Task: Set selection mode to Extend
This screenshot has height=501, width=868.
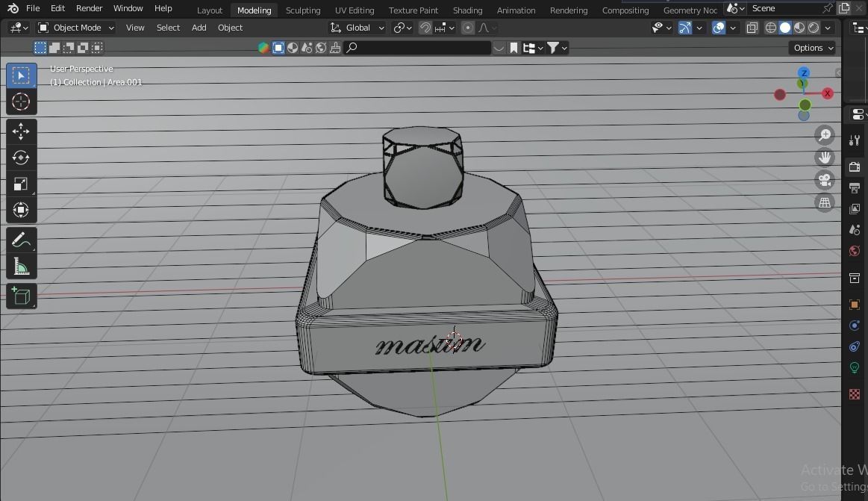Action: pos(54,49)
